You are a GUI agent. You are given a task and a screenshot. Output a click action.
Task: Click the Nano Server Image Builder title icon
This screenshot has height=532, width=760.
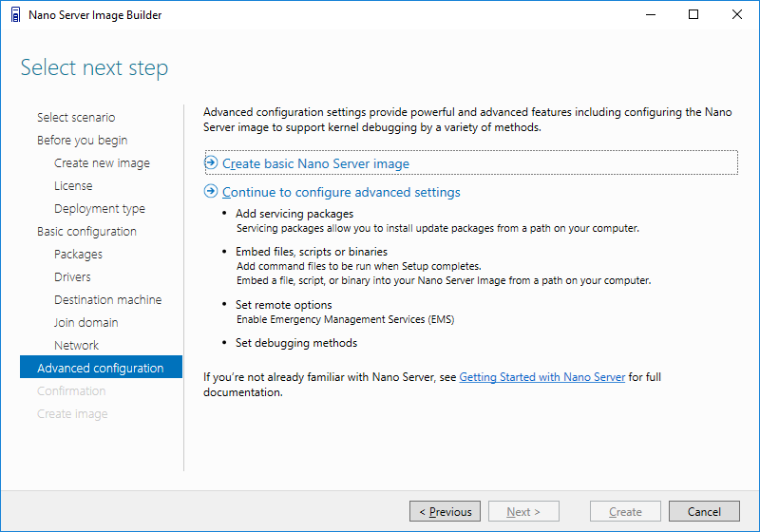(15, 14)
